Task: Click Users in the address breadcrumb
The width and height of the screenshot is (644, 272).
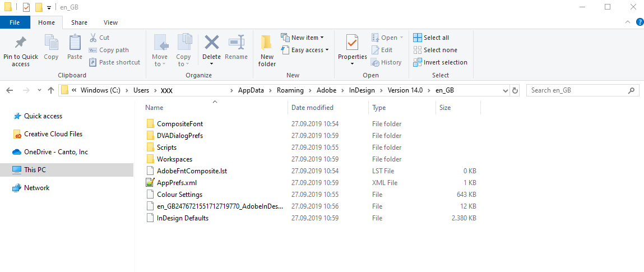Action: (141, 90)
